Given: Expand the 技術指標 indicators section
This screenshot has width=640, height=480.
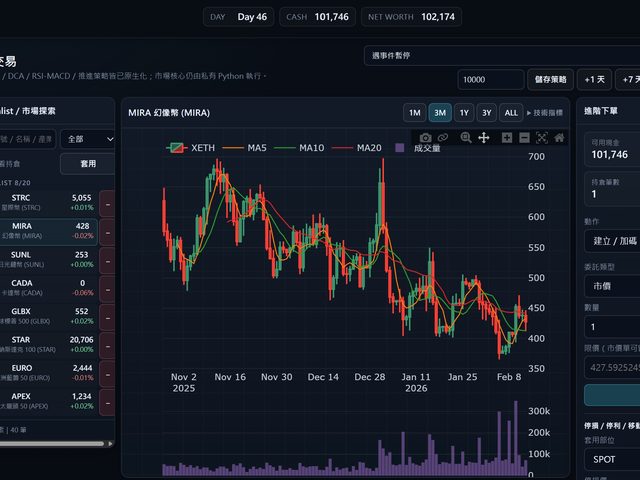Looking at the screenshot, I should coord(545,113).
